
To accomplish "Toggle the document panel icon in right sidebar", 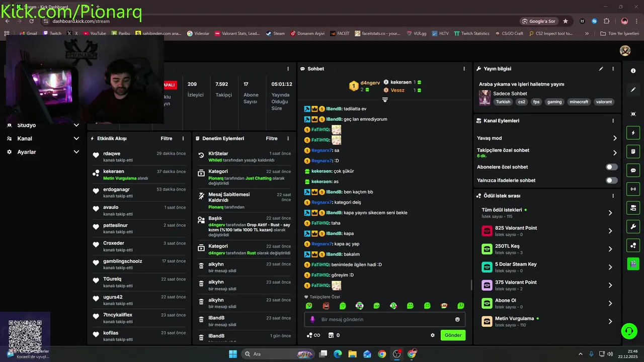I will pos(633,152).
